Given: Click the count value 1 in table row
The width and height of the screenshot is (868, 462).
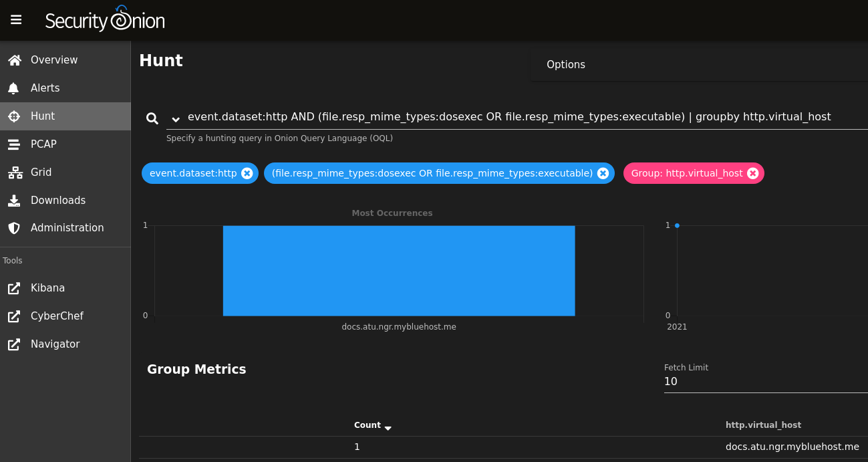Looking at the screenshot, I should (357, 447).
